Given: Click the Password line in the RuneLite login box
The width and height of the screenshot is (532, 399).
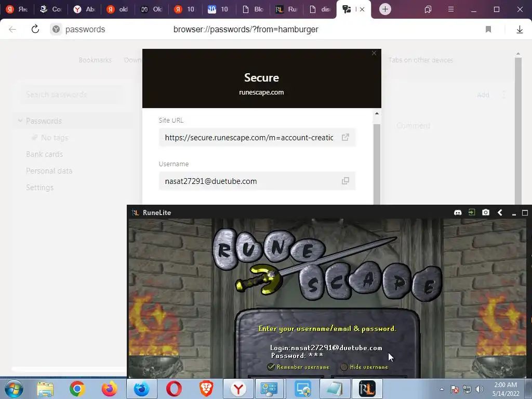Looking at the screenshot, I should (x=297, y=355).
